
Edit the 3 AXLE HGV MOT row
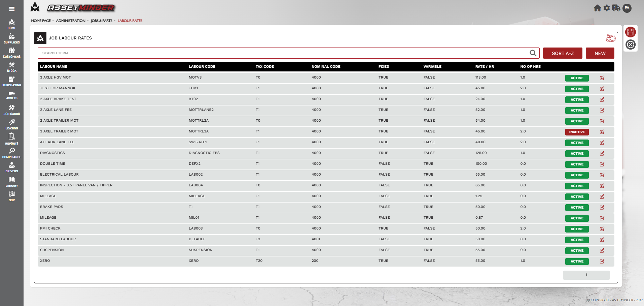tap(602, 78)
